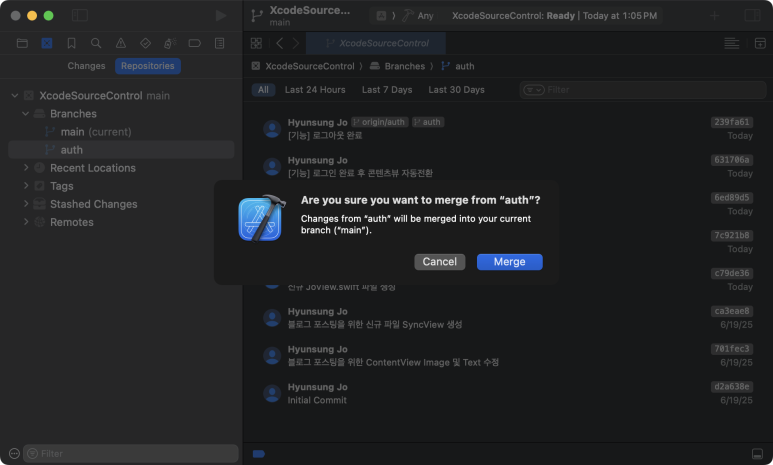Filter commits by Last 24 Hours
The width and height of the screenshot is (773, 465).
315,90
